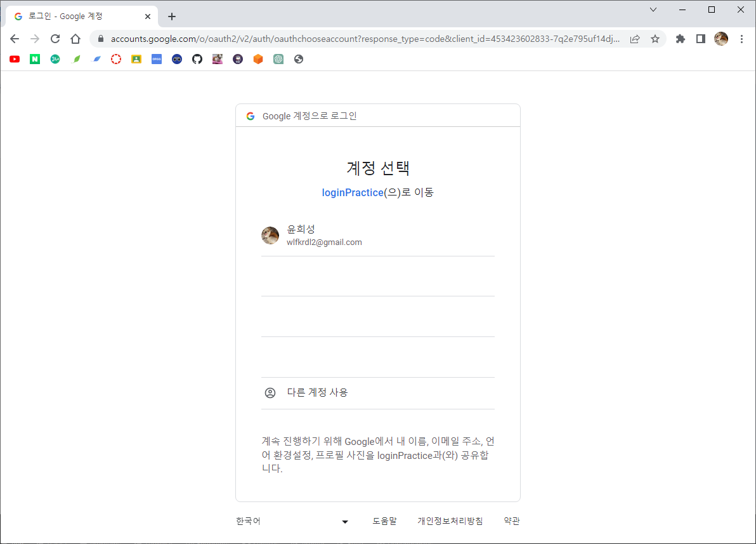Screen dimensions: 756x544
Task: Open a new browser tab
Action: click(172, 17)
